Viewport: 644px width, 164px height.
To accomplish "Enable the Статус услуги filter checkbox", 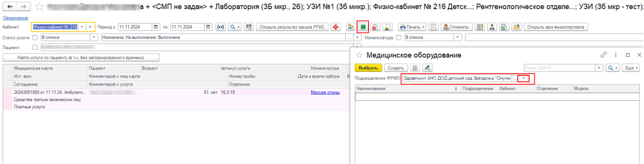I will 35,37.
